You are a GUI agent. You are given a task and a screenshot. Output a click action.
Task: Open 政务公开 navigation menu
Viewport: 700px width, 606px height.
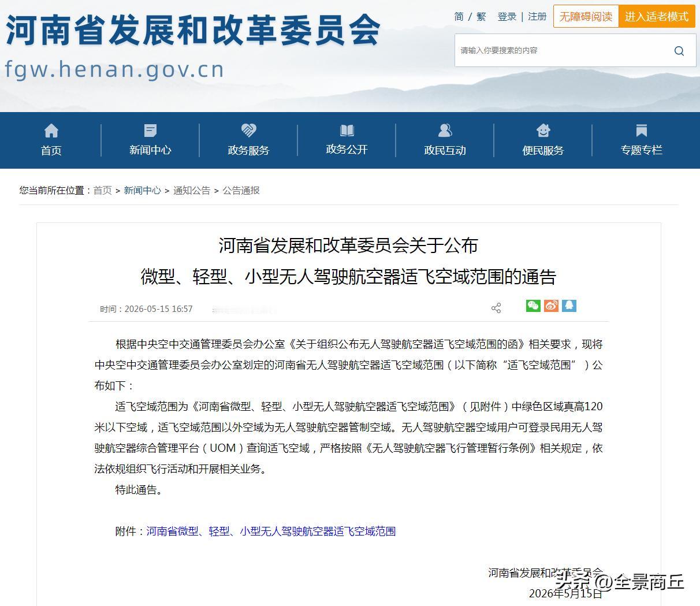[347, 140]
